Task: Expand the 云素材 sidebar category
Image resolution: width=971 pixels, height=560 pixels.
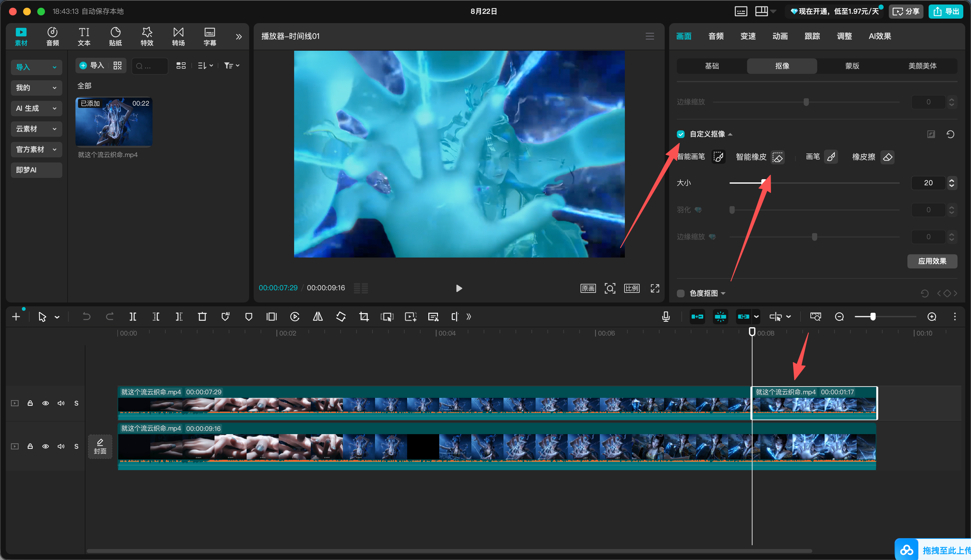Action: (x=37, y=129)
